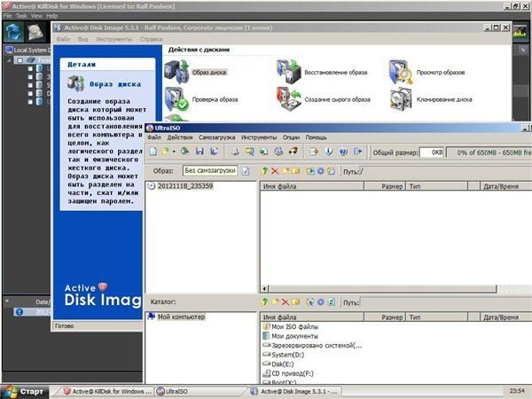Click the Save floppy icon in UltraISO toolbar
Screen dimensions: 532x399
pyautogui.click(x=199, y=152)
